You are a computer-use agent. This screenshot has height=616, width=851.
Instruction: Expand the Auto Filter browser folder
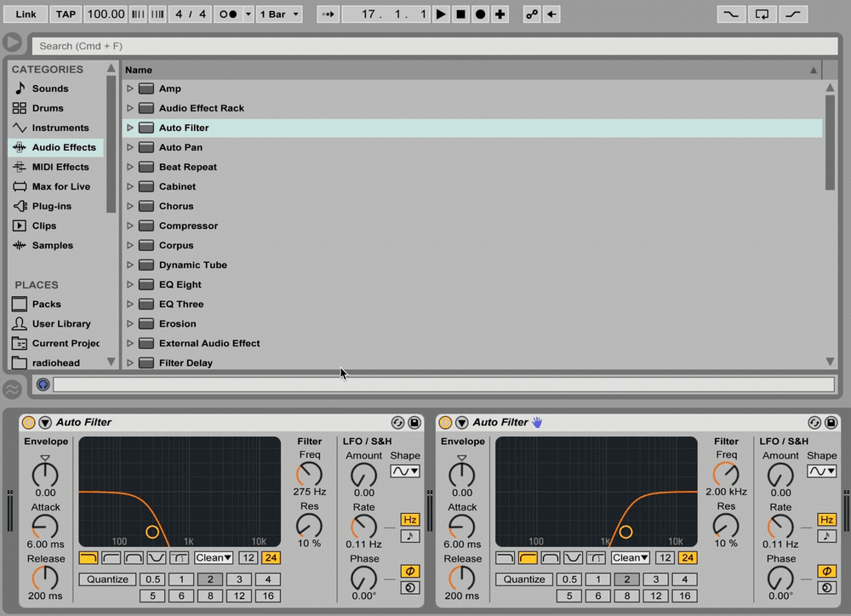tap(129, 128)
